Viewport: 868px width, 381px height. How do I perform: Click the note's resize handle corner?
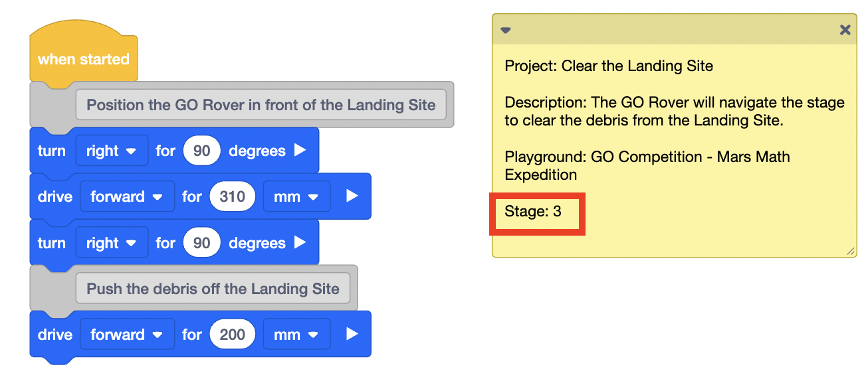(850, 252)
